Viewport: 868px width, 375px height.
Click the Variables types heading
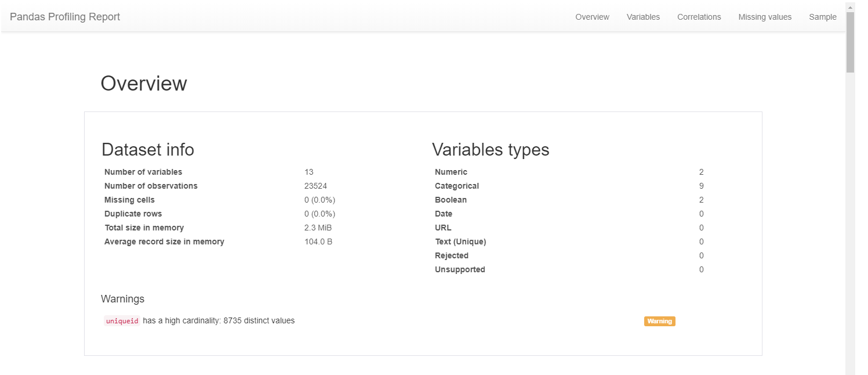[x=491, y=150]
